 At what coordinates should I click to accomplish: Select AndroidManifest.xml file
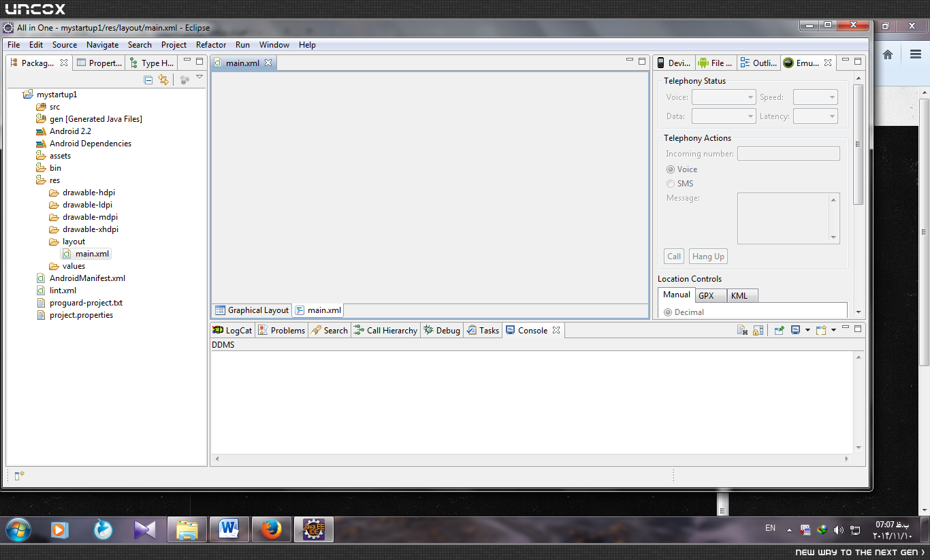[81, 278]
